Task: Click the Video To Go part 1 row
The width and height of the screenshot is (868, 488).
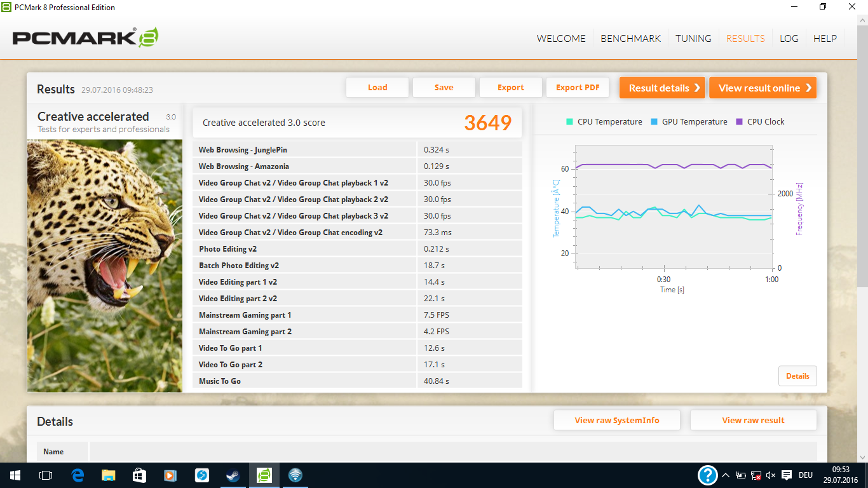Action: (357, 348)
